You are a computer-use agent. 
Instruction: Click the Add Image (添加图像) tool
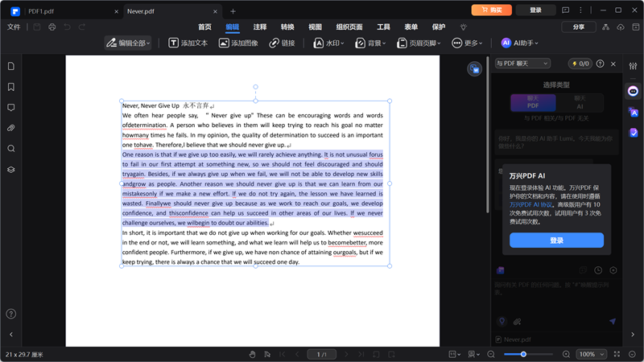pyautogui.click(x=238, y=43)
